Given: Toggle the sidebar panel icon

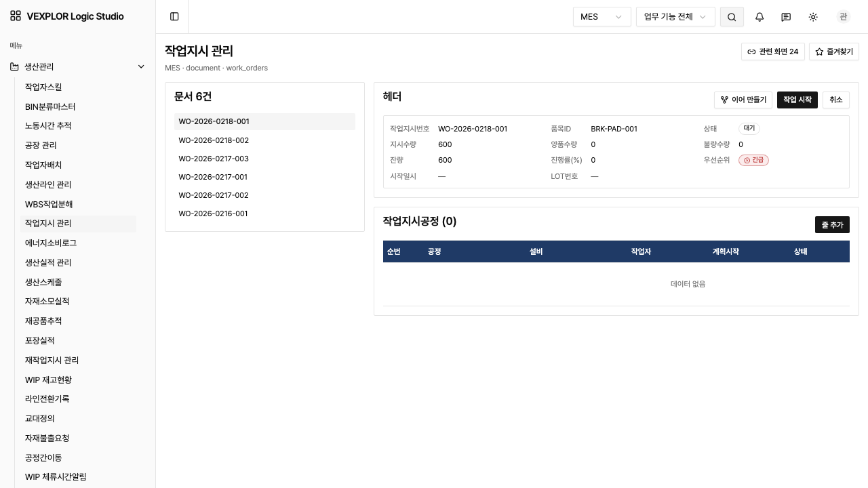Looking at the screenshot, I should (x=174, y=17).
